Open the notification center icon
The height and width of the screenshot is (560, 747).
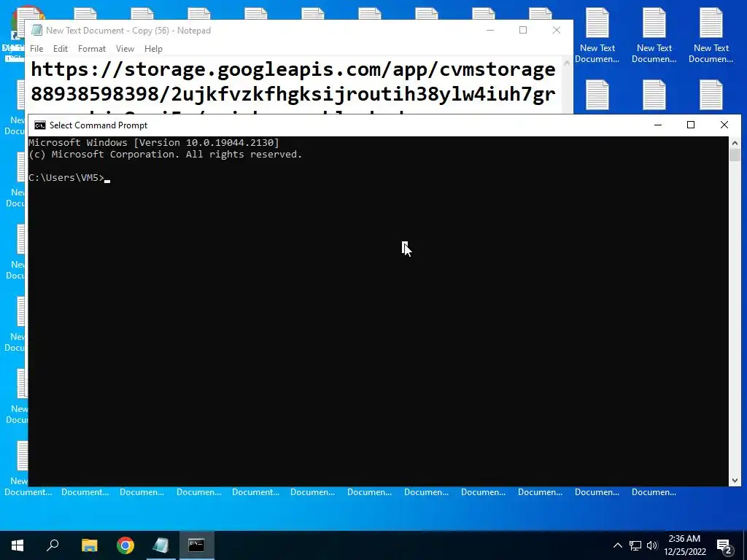724,545
